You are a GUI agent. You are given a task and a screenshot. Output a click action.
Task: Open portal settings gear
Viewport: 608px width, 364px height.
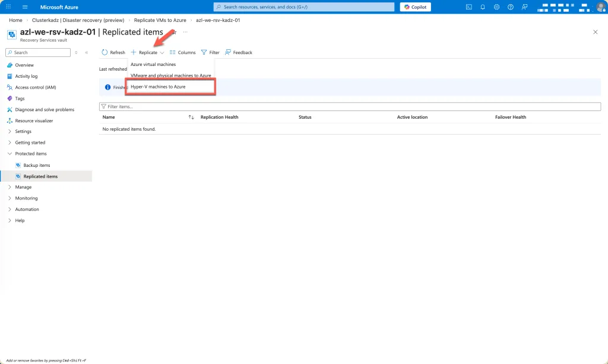point(496,7)
